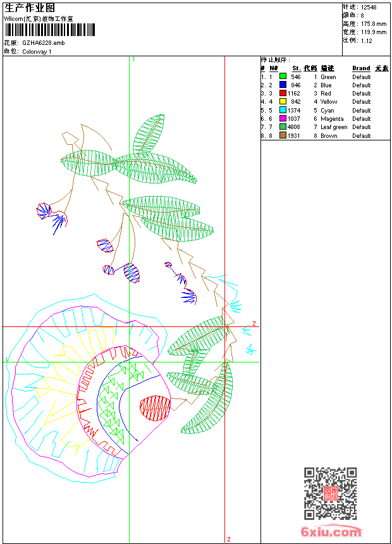The height and width of the screenshot is (544, 392).
Task: Click the St. column header
Action: pos(297,68)
